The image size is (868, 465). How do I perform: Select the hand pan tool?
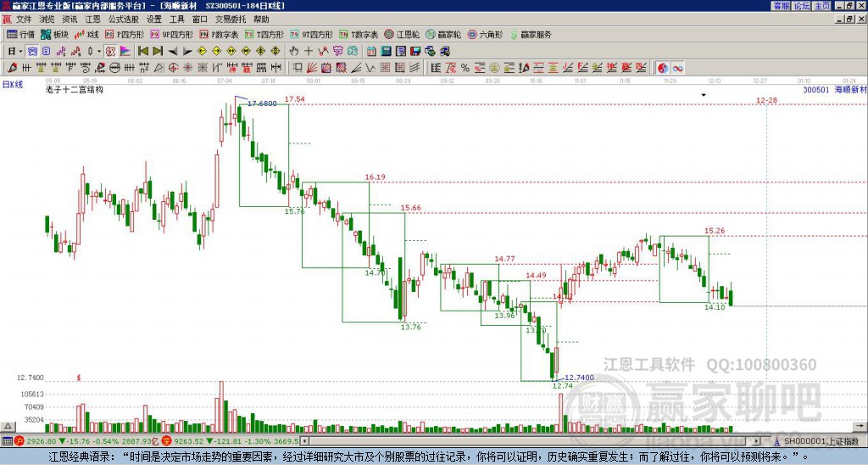click(x=293, y=52)
